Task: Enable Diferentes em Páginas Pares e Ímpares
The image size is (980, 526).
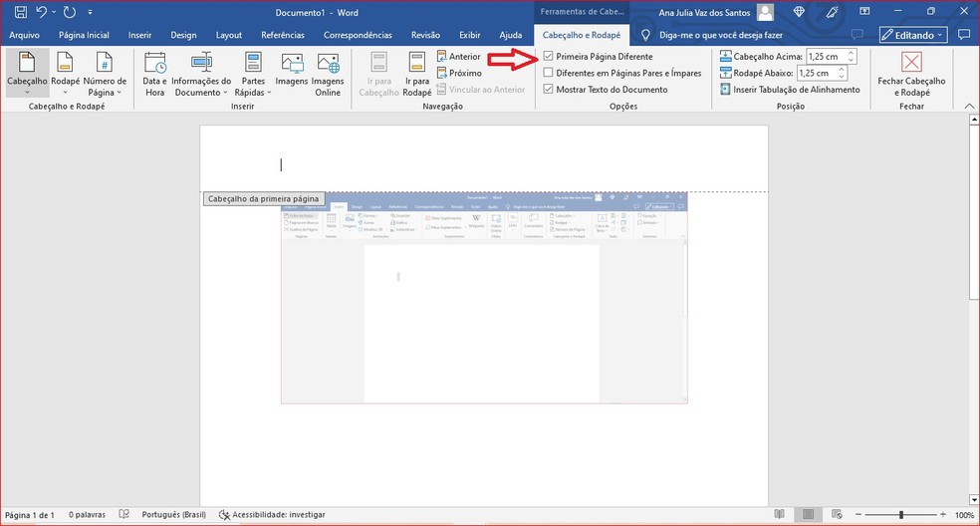Action: click(549, 73)
